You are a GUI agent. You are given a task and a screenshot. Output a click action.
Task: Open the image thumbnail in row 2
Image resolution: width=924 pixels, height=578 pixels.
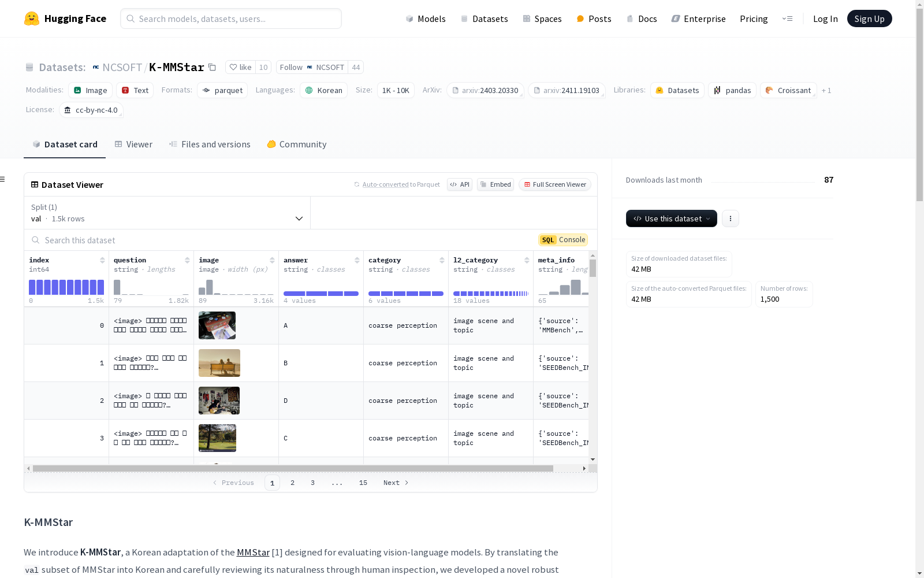point(219,401)
